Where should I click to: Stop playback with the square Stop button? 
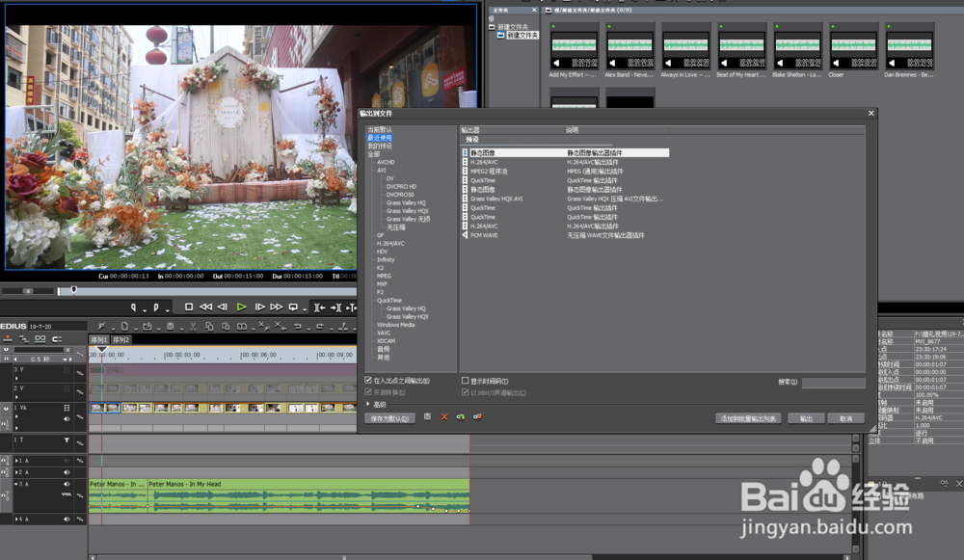[189, 307]
